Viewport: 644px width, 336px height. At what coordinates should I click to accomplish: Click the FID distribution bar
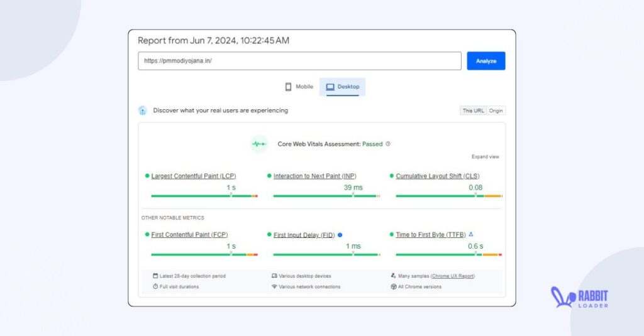point(326,255)
